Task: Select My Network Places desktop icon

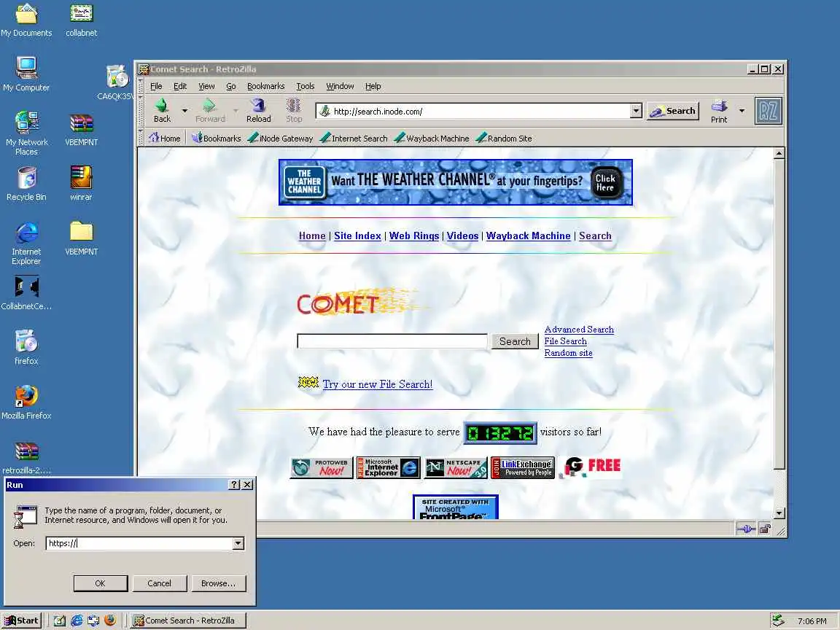Action: 26,133
